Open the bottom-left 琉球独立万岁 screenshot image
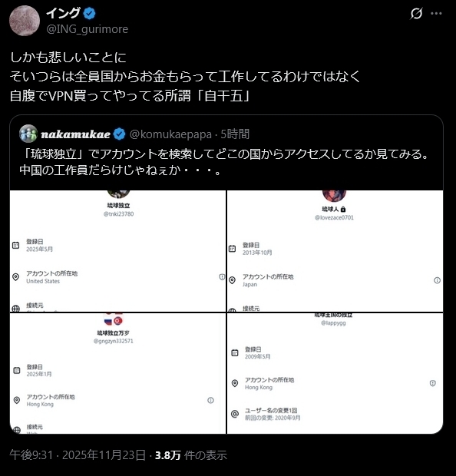Viewport: 456px width, 476px height. [117, 373]
